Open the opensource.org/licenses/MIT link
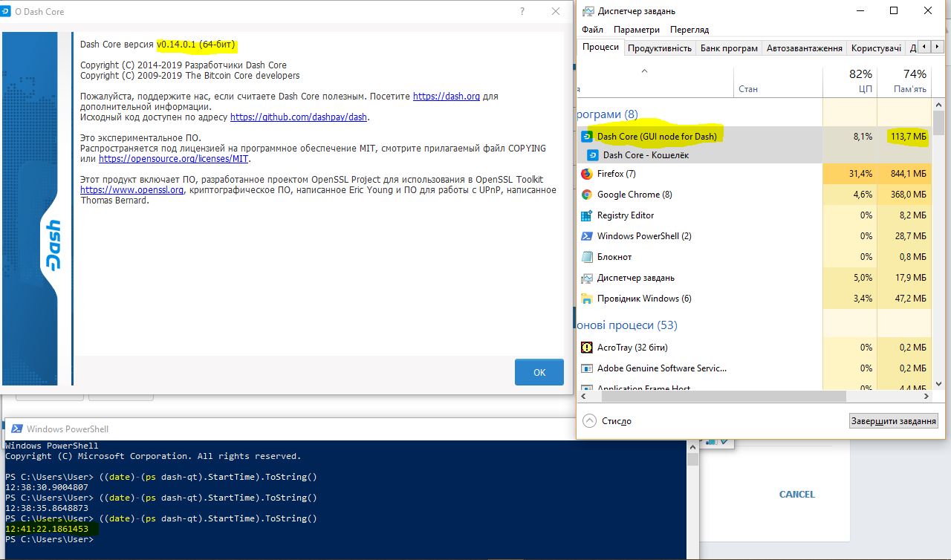 pyautogui.click(x=174, y=159)
